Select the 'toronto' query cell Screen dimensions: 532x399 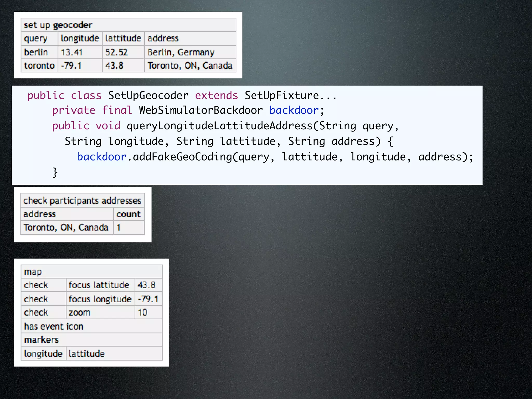coord(39,66)
